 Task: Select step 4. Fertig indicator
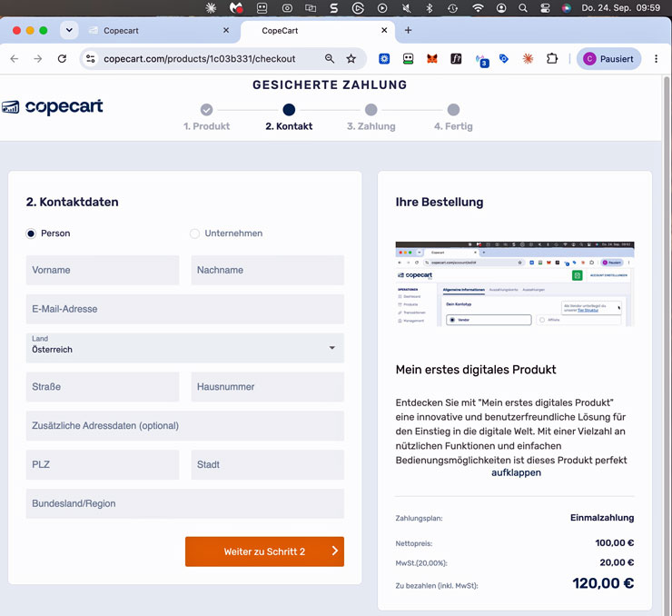point(453,117)
